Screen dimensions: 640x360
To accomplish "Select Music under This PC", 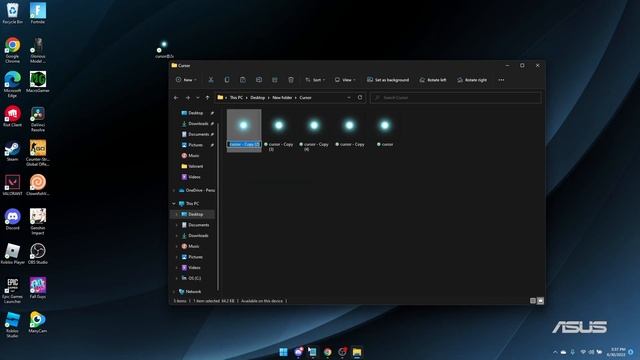I will [193, 246].
